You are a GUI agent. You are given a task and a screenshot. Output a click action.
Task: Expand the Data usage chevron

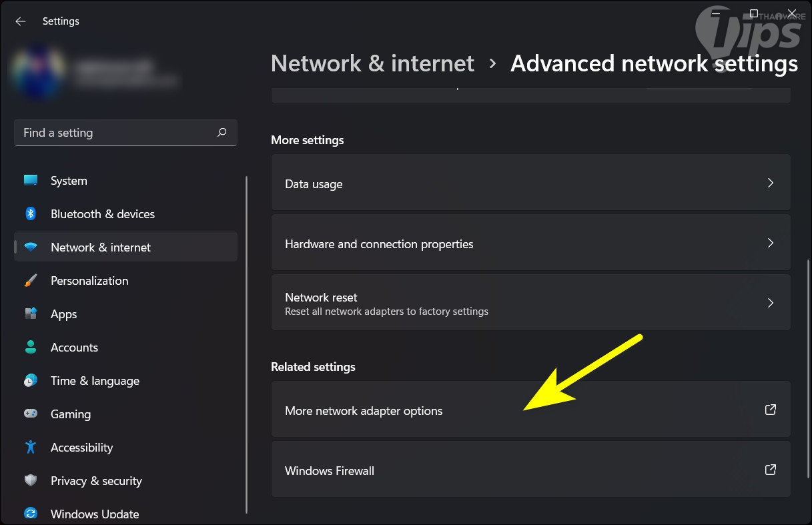(x=771, y=183)
